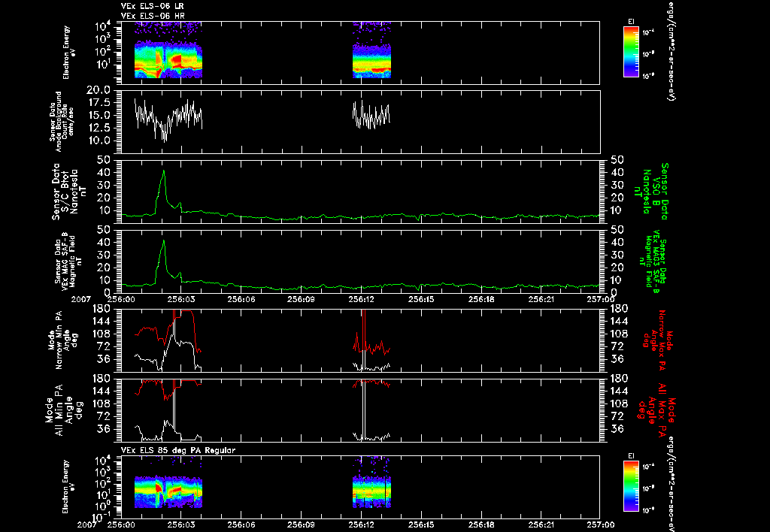Click the 12.5 tick on count rate axis
This screenshot has width=770, height=532.
[99, 128]
